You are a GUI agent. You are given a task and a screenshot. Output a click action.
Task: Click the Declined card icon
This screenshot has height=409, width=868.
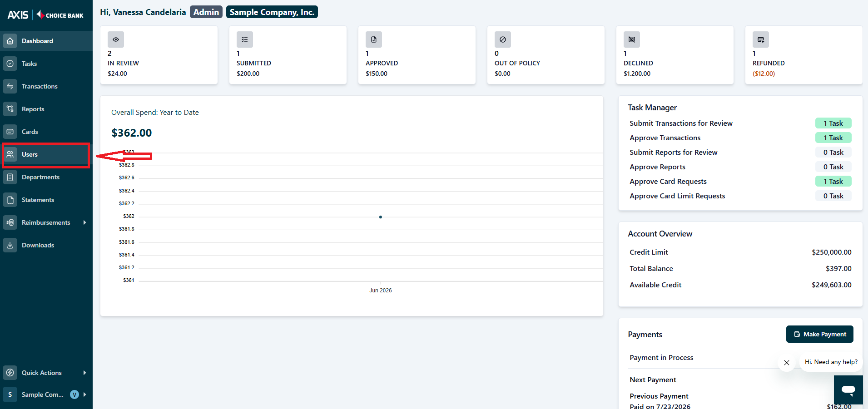click(x=632, y=39)
